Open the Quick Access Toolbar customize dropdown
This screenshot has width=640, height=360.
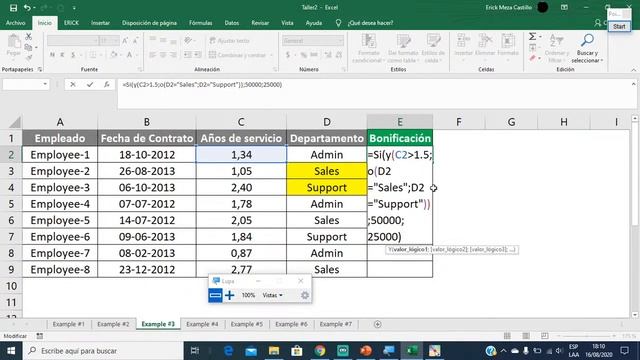pos(74,8)
